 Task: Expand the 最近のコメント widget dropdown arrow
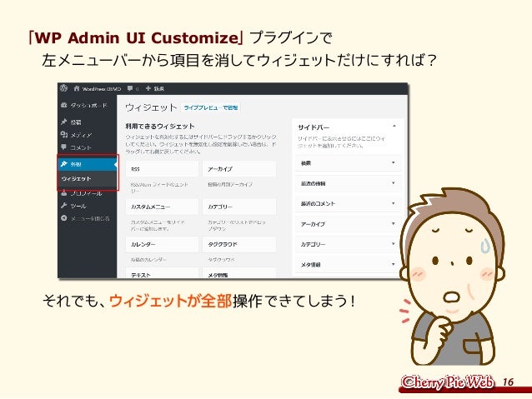click(394, 203)
